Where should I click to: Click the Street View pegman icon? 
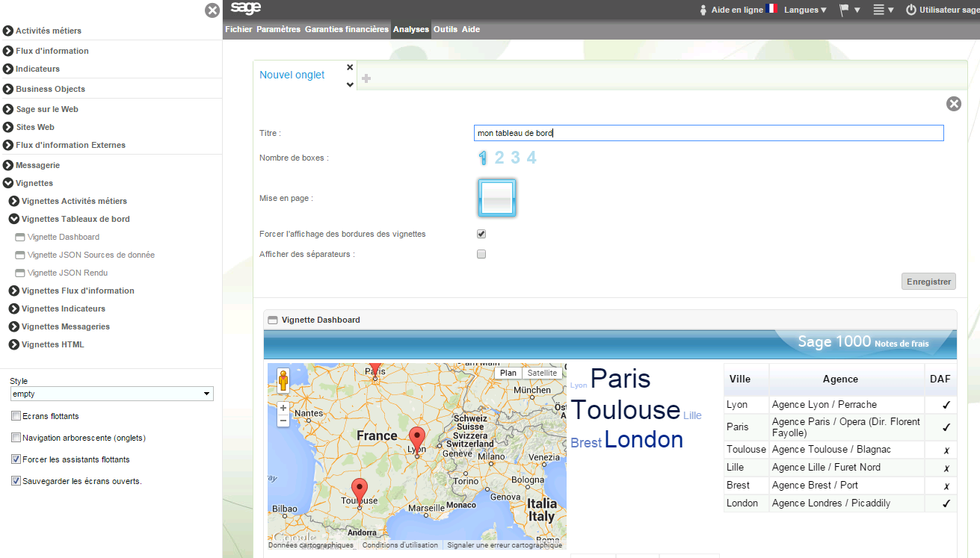tap(283, 381)
